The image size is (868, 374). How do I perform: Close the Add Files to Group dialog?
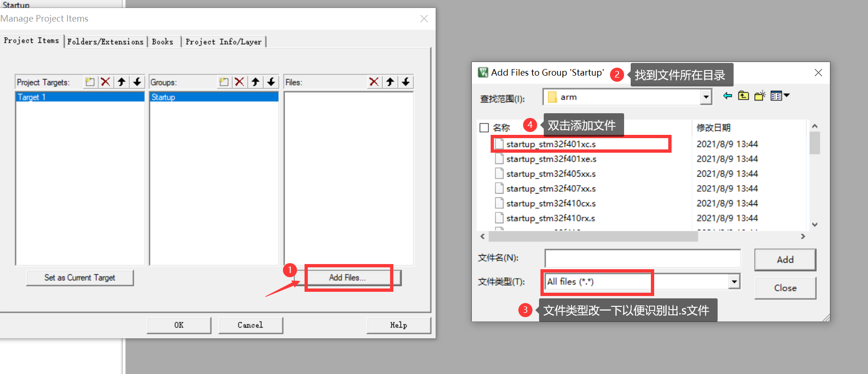click(818, 73)
